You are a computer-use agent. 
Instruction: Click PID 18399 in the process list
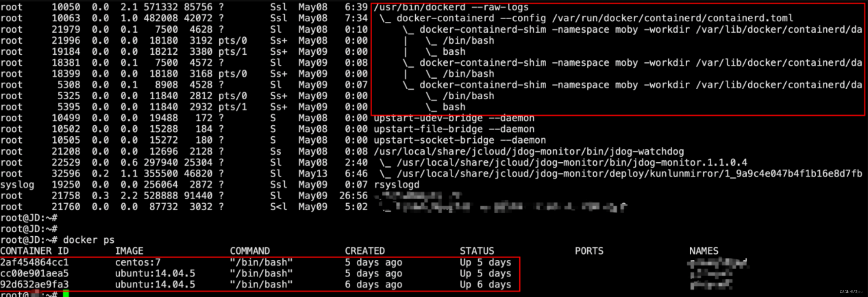(66, 74)
